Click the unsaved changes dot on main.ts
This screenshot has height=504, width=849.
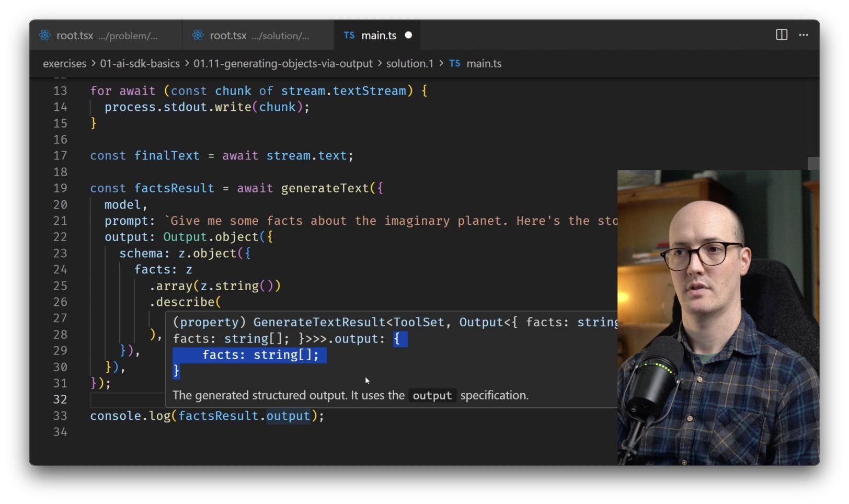[x=408, y=35]
